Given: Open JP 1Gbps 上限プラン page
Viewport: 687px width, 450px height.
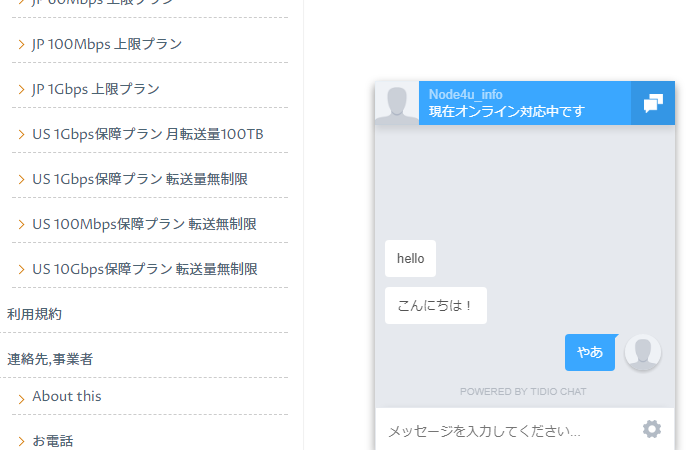Looking at the screenshot, I should pos(95,89).
